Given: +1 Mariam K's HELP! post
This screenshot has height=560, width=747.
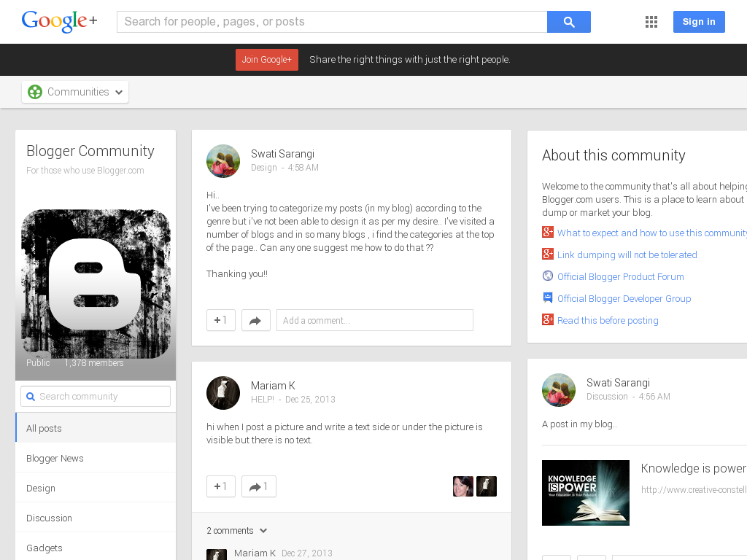Looking at the screenshot, I should (220, 486).
